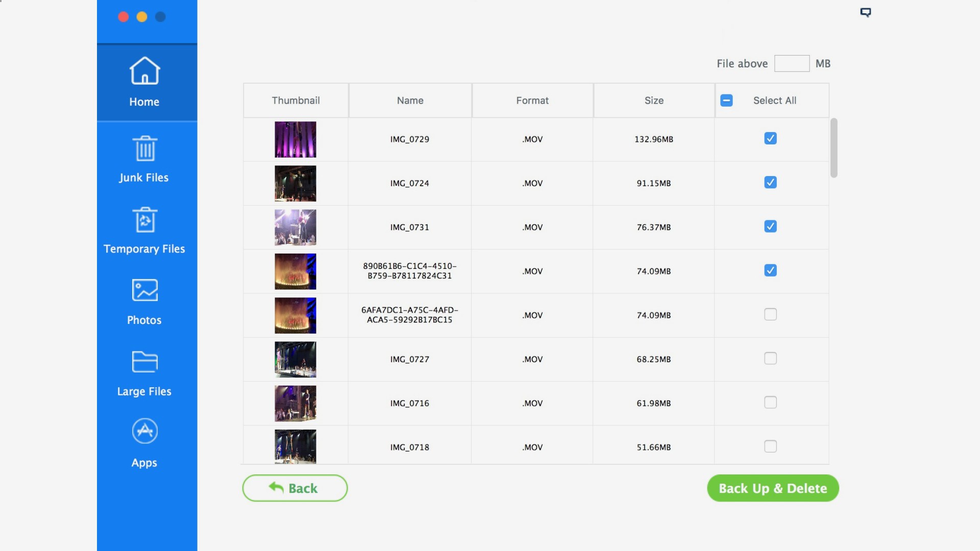
Task: Click the File above MB input field
Action: click(792, 64)
